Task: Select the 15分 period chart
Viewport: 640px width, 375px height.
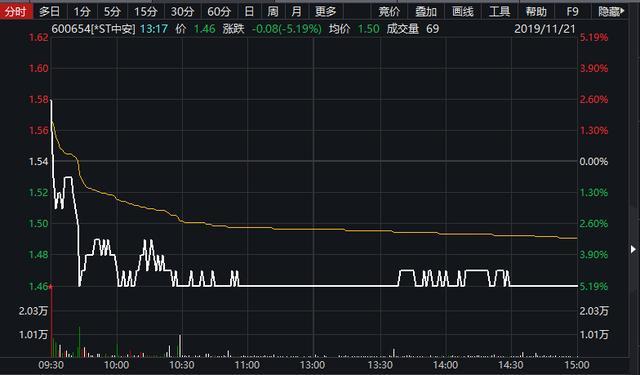Action: click(x=146, y=11)
